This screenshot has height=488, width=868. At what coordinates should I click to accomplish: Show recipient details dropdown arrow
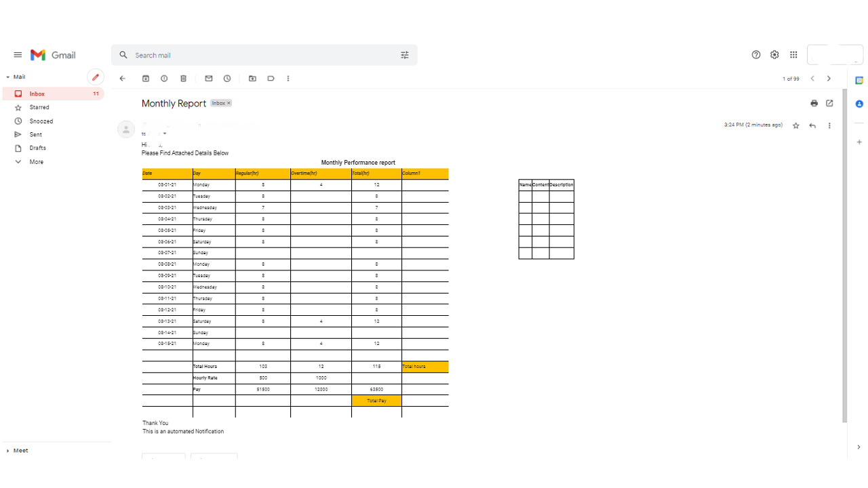(165, 134)
